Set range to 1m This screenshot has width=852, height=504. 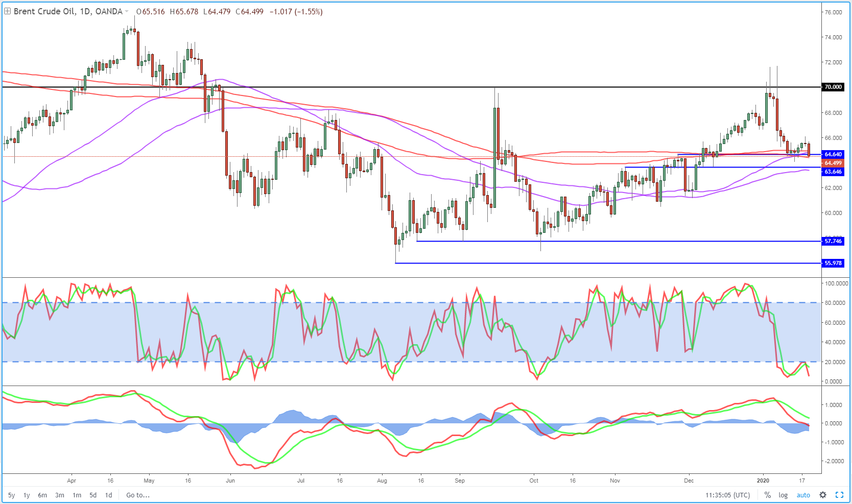point(77,495)
